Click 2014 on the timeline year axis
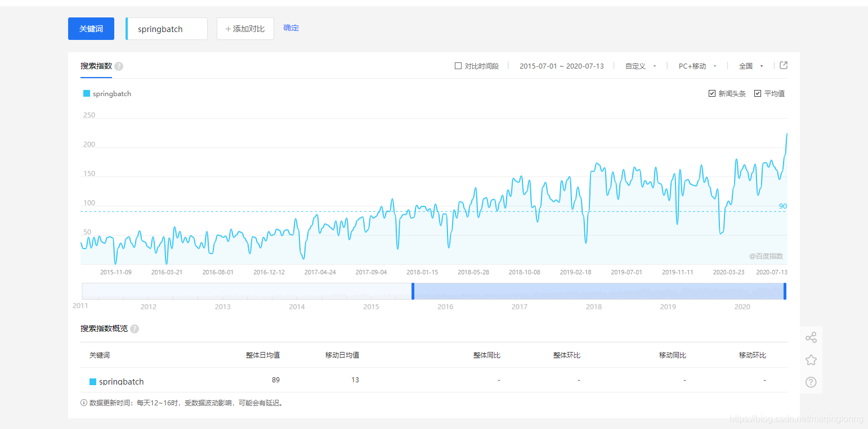Screen dimensions: 868x429 297,307
